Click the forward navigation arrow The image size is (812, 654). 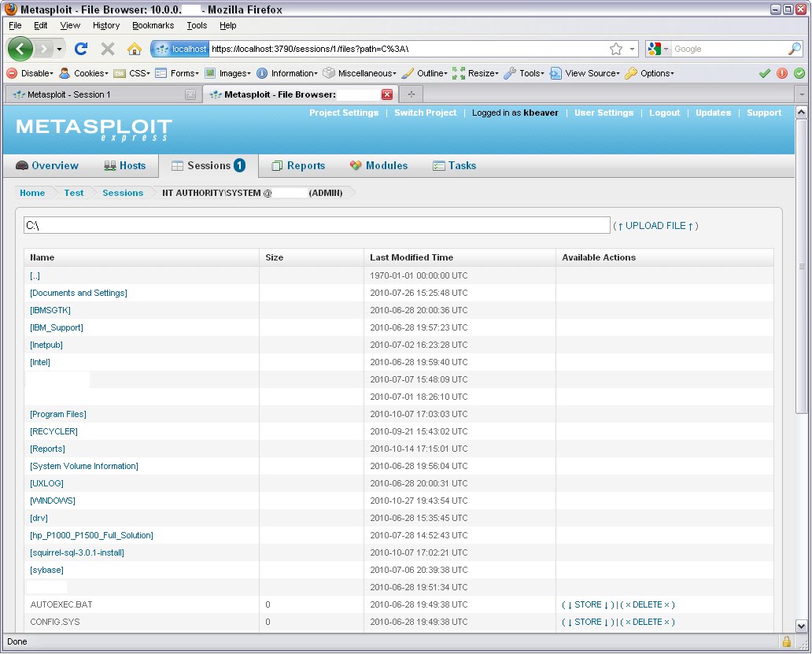click(45, 50)
